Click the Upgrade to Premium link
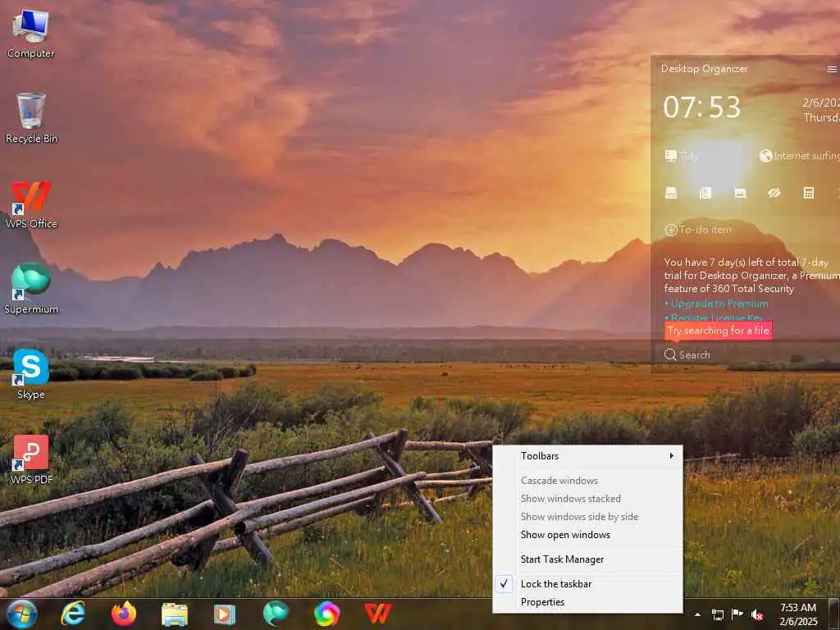Viewport: 840px width, 630px height. (x=719, y=304)
